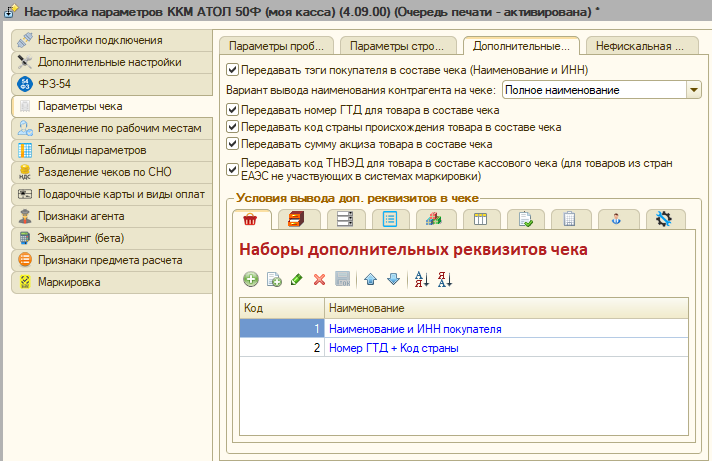Open the Таблицы параметров section
This screenshot has width=712, height=461.
click(112, 150)
